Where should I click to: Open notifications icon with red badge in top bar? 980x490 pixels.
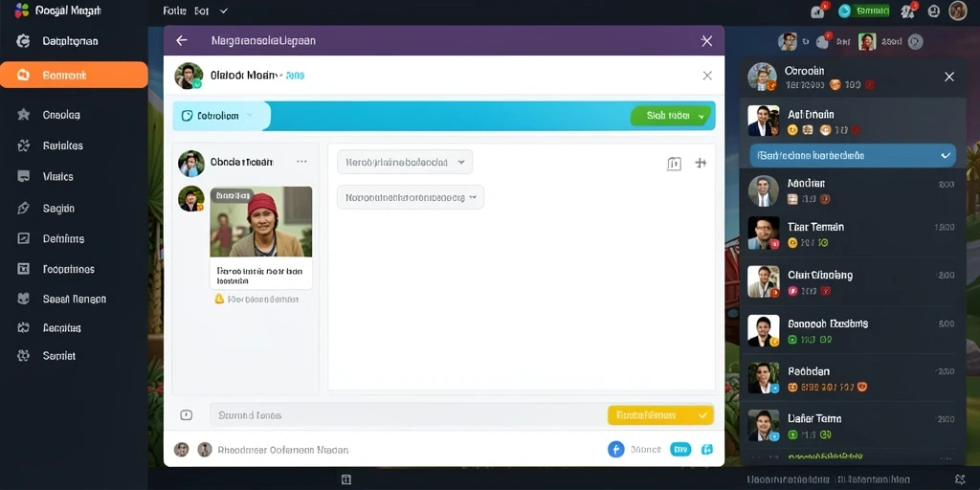coord(819,11)
